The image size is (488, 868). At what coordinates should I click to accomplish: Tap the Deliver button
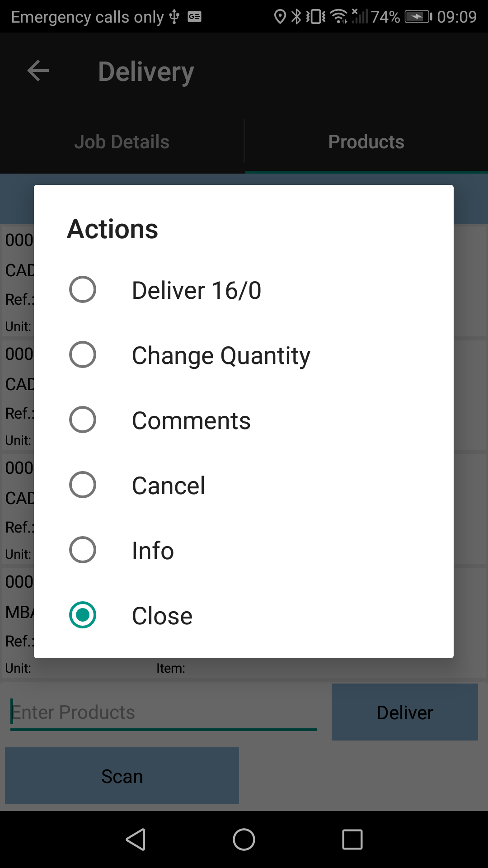coord(405,712)
